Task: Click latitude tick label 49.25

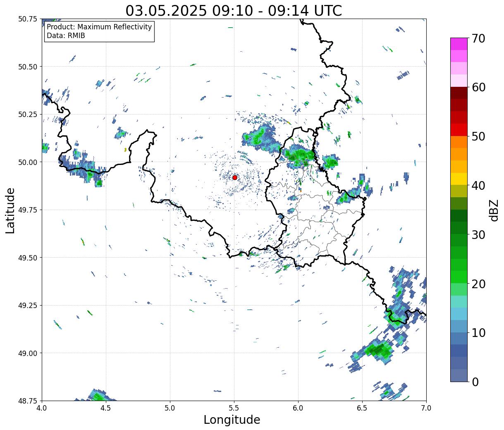Action: (28, 306)
